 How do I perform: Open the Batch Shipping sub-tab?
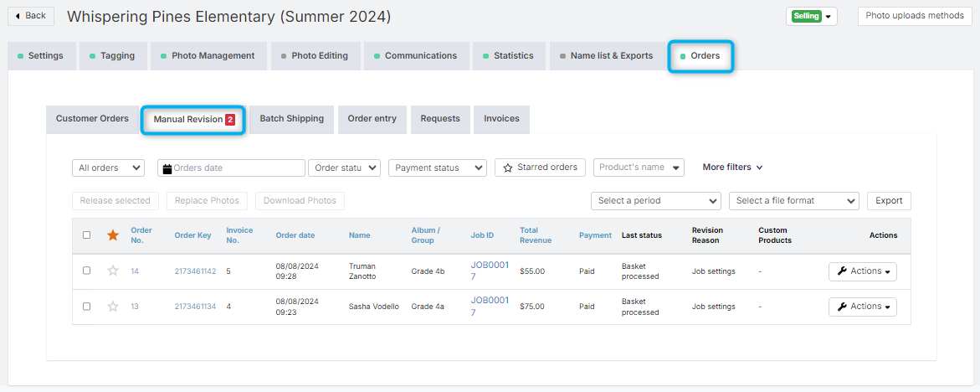click(x=292, y=119)
